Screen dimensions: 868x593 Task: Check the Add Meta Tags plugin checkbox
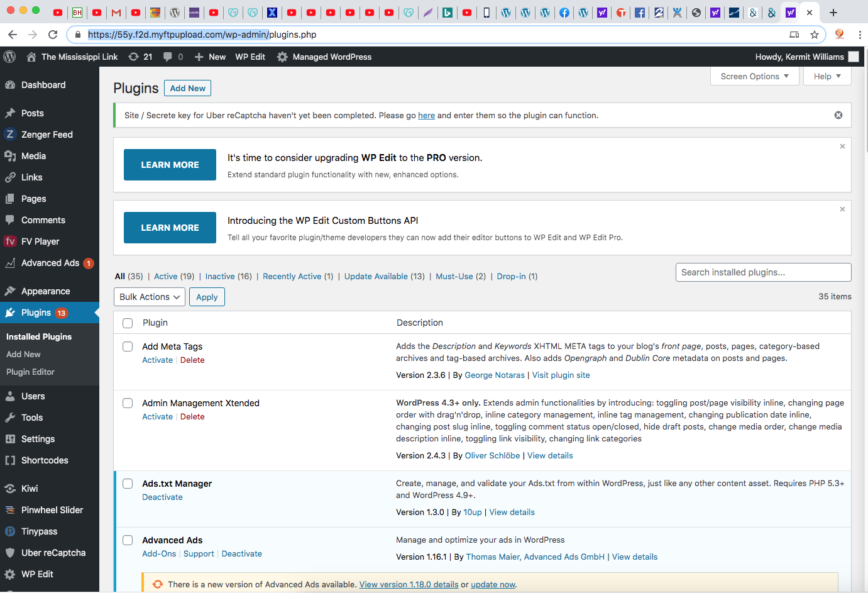pos(128,346)
